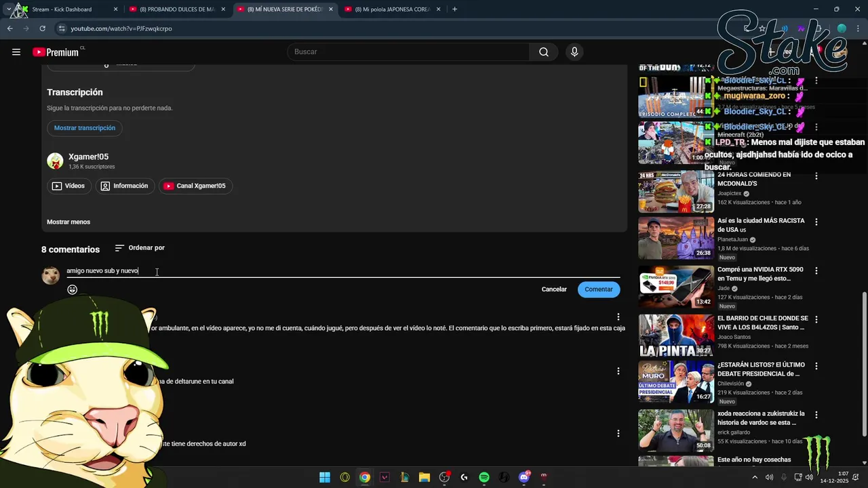868x488 pixels.
Task: Open Compré una NVIDIA RTX 5090 thumbnail
Action: coord(675,287)
